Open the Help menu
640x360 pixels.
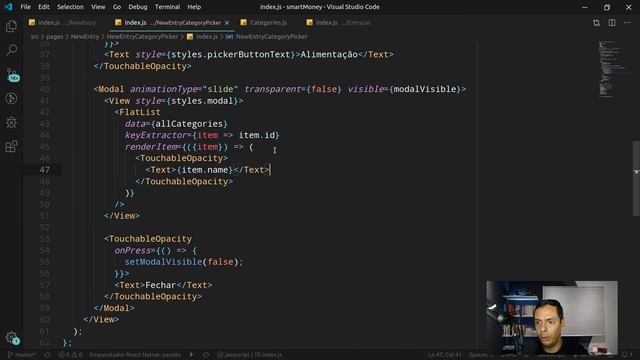194,7
